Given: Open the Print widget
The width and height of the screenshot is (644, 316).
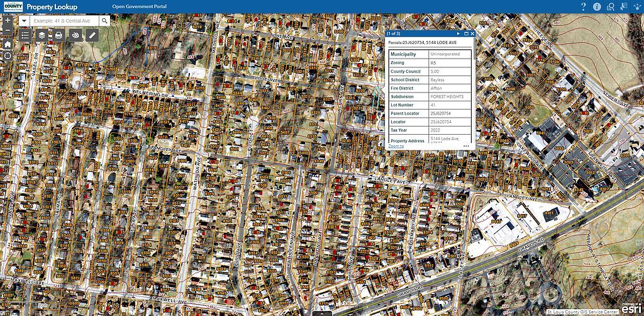Looking at the screenshot, I should pos(58,35).
